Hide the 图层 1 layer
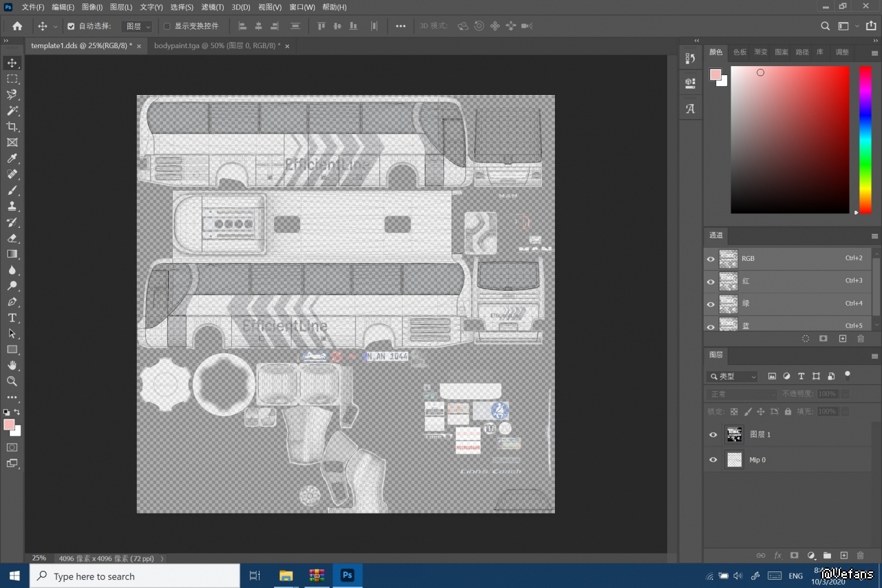 [x=713, y=434]
